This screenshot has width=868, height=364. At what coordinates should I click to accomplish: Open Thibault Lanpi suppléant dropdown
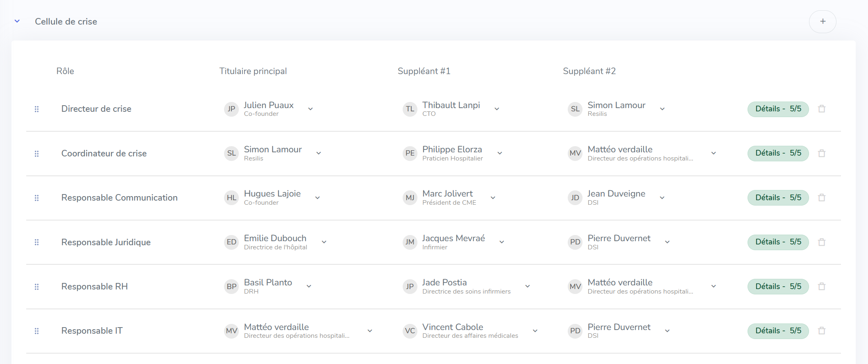tap(497, 109)
